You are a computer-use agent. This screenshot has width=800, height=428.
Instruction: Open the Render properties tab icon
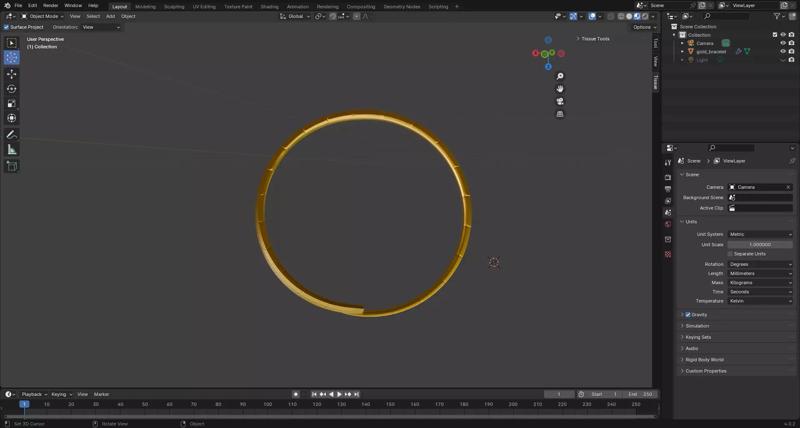point(668,177)
